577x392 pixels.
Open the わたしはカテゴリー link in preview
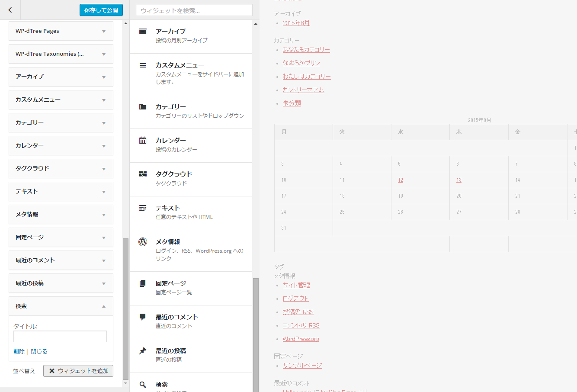pyautogui.click(x=307, y=77)
